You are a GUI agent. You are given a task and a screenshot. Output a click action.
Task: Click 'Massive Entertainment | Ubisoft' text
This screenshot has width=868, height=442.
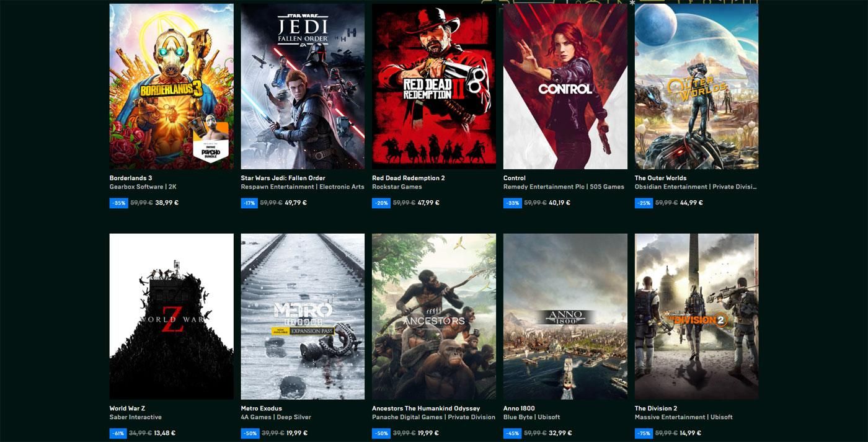(684, 417)
